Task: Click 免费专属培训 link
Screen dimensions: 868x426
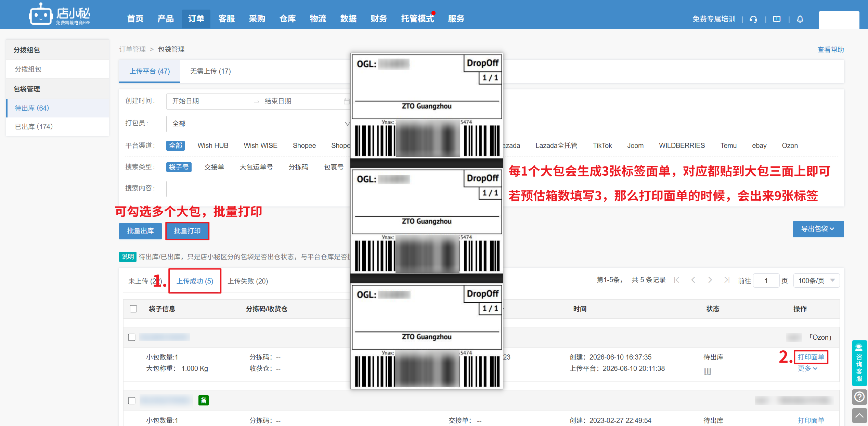Action: 714,19
